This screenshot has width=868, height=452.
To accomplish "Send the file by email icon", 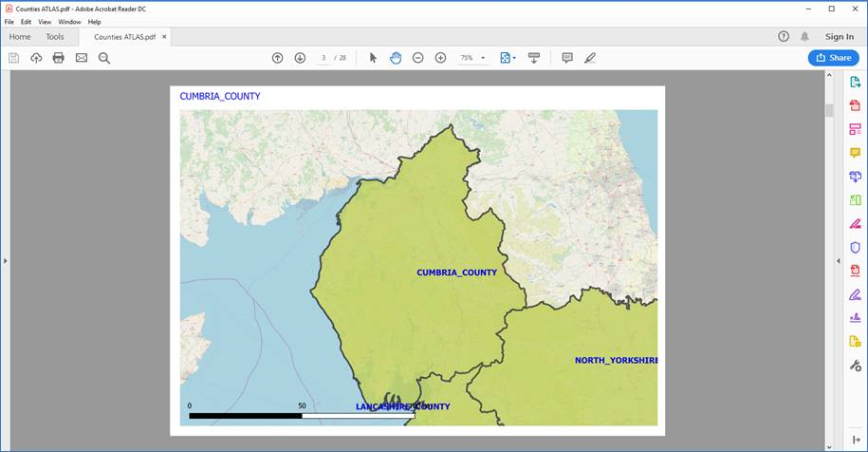I will point(82,58).
